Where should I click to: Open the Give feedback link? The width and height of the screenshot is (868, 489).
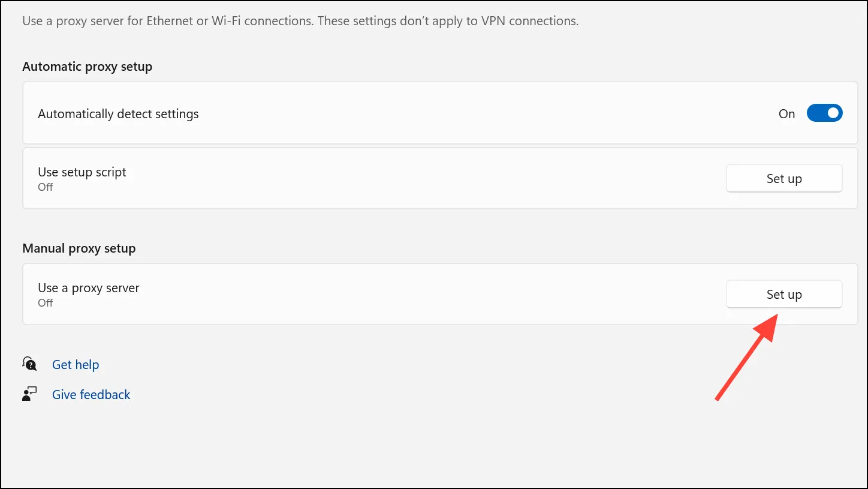tap(91, 395)
